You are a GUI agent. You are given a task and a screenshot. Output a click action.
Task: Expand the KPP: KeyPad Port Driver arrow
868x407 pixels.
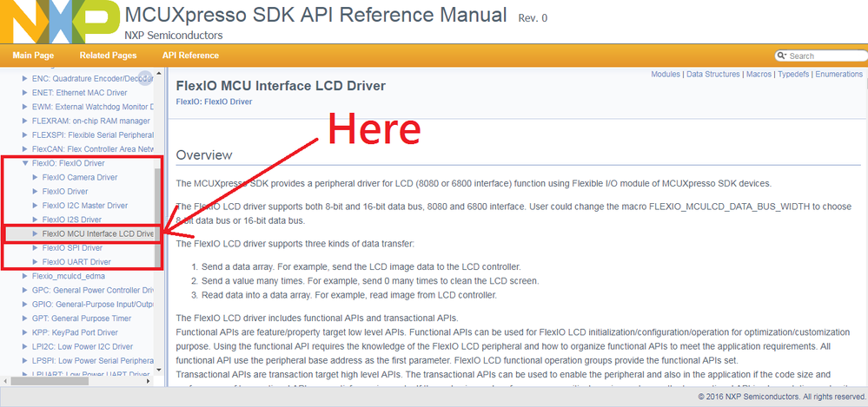coord(25,332)
